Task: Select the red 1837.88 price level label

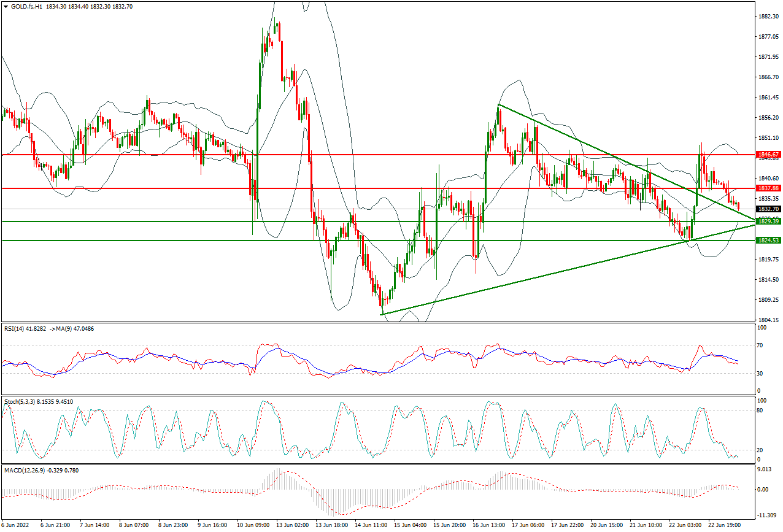Action: click(768, 188)
